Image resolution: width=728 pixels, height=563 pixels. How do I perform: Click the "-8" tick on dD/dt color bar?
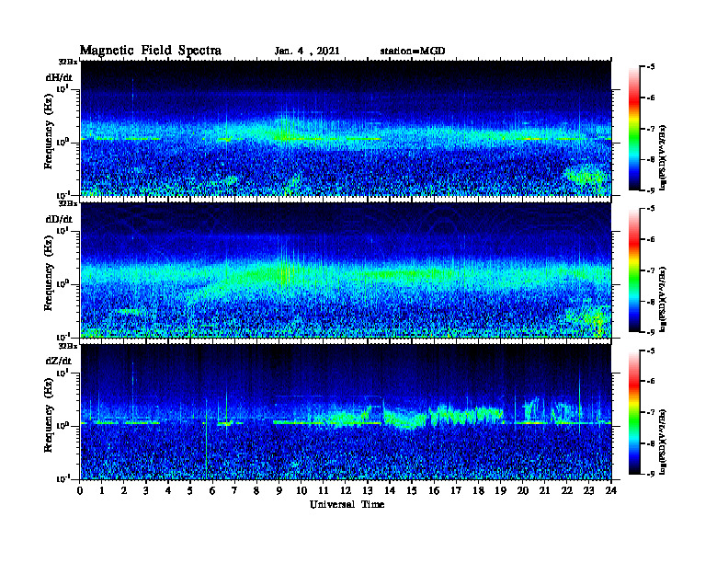651,302
